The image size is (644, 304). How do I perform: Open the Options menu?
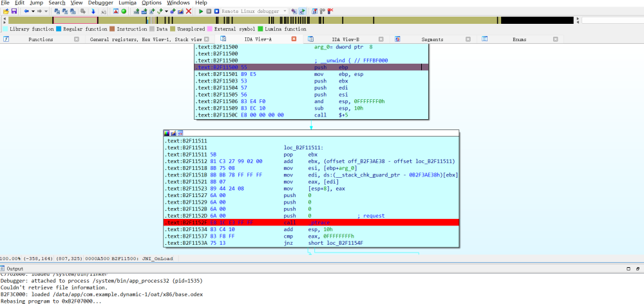click(x=151, y=3)
